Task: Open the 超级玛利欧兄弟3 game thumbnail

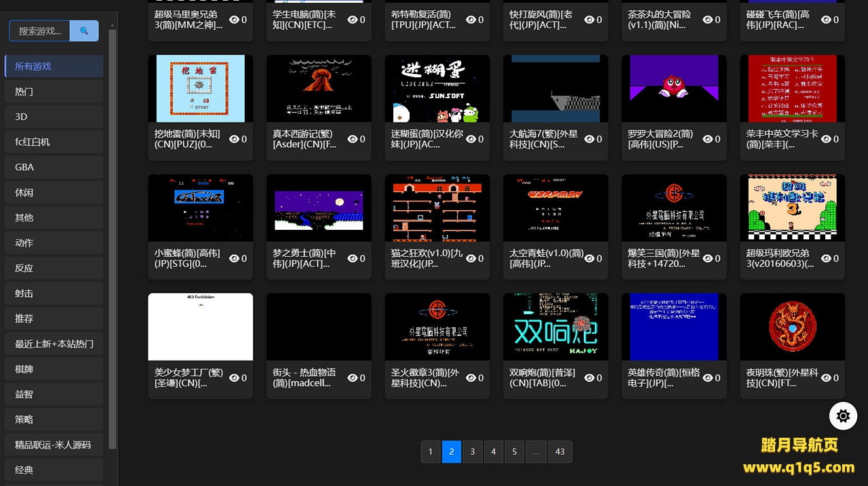Action: [x=792, y=207]
